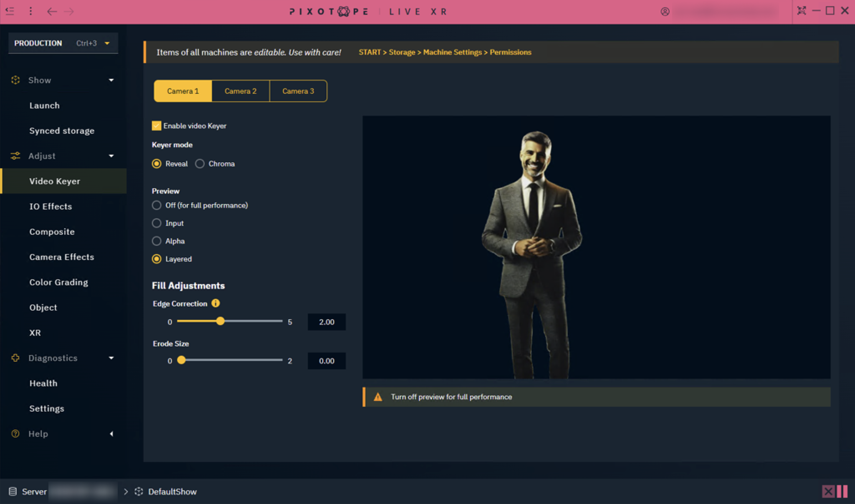
Task: Click the back navigation arrow
Action: pyautogui.click(x=52, y=11)
